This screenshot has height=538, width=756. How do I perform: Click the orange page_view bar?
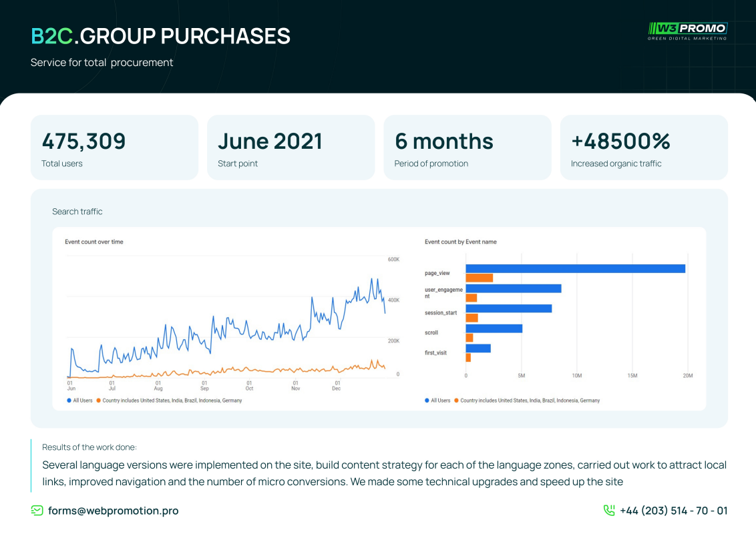pyautogui.click(x=479, y=278)
